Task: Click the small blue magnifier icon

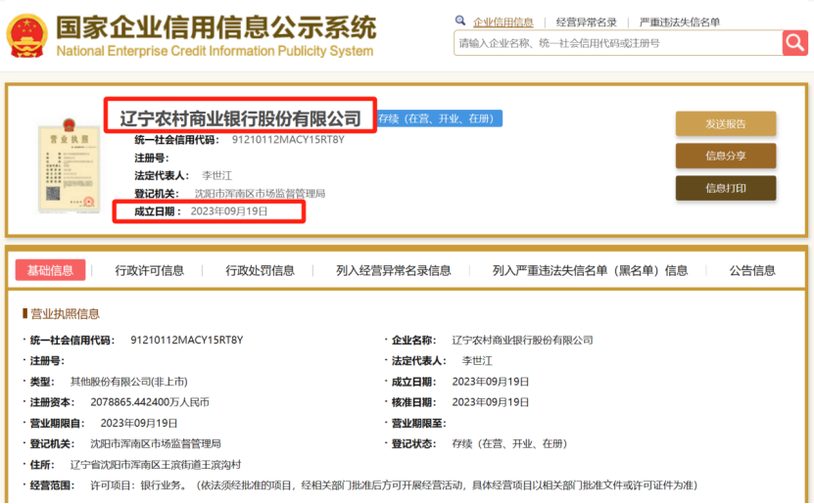Action: pos(460,21)
